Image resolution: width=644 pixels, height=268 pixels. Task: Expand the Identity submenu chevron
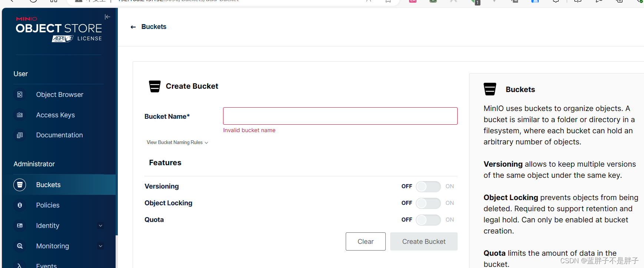coord(100,226)
